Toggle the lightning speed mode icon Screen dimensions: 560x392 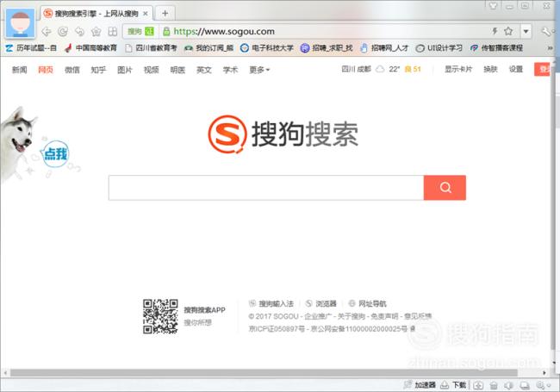[x=495, y=31]
